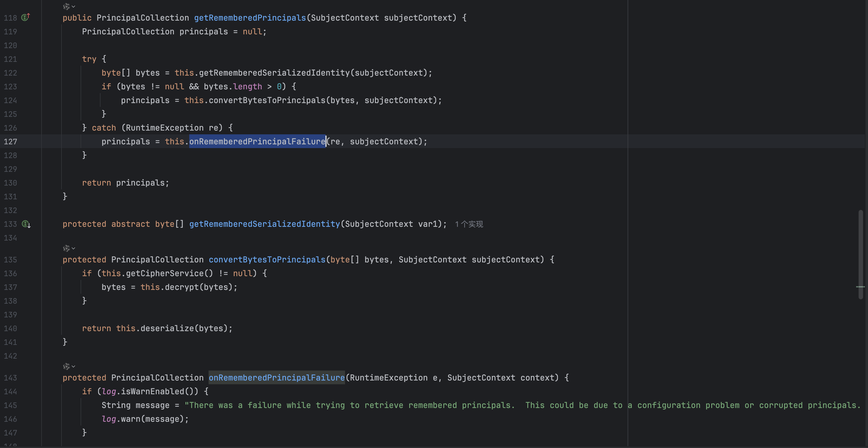
Task: Click line number 143 in the gutter
Action: (x=10, y=378)
